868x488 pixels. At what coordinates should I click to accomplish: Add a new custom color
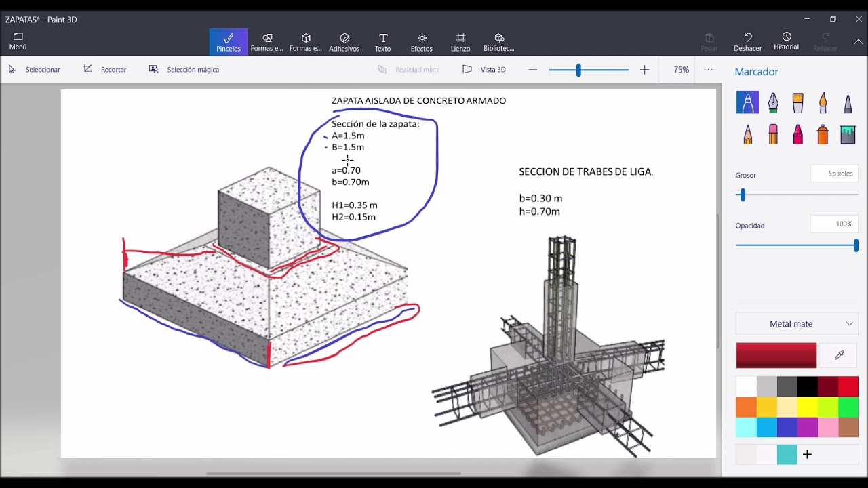(808, 454)
